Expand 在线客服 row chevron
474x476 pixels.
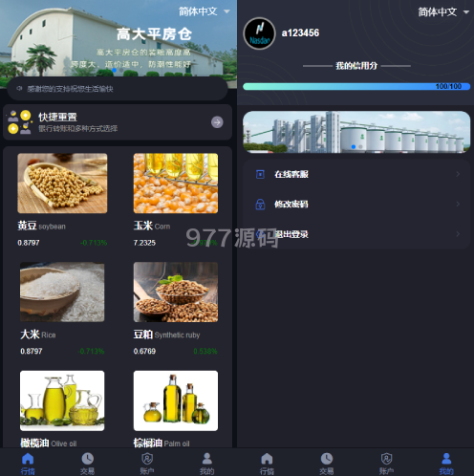point(458,174)
